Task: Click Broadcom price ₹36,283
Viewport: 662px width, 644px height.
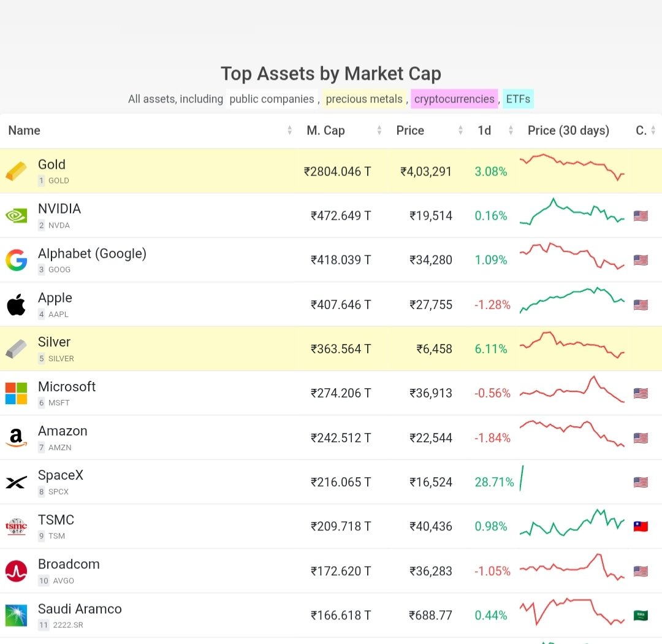Action: (431, 571)
